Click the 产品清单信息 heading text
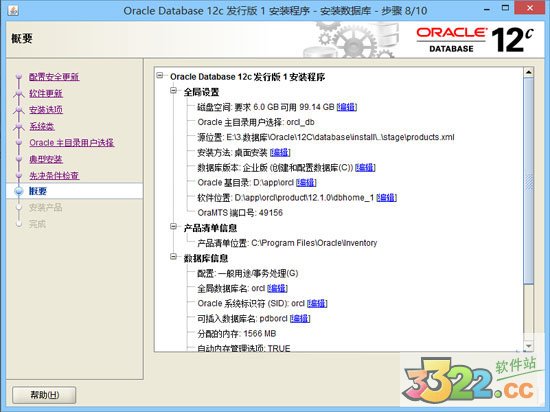This screenshot has height=412, width=550. click(210, 228)
